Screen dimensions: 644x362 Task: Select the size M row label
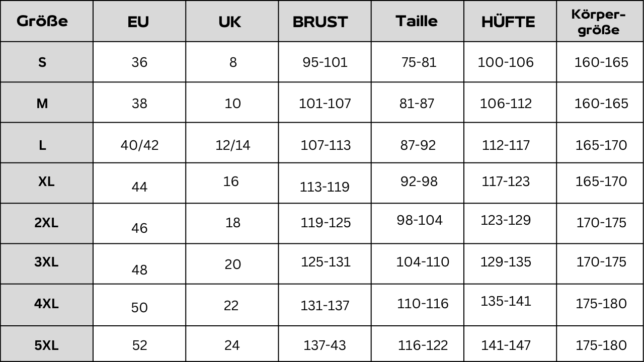(x=42, y=104)
